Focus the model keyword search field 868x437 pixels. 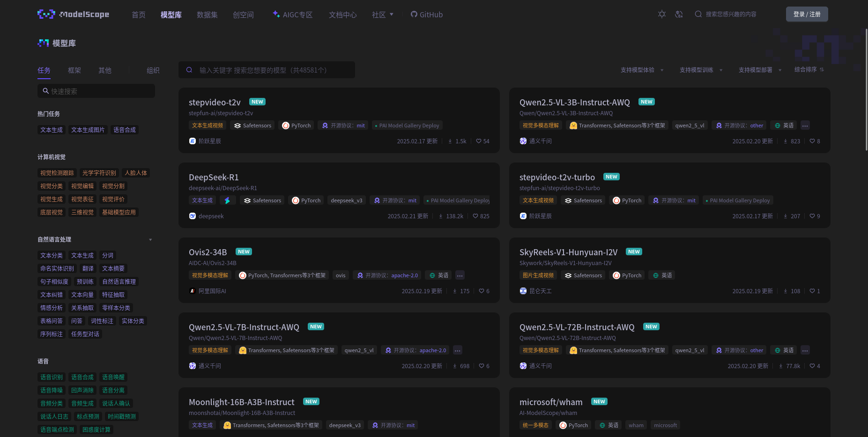(267, 70)
